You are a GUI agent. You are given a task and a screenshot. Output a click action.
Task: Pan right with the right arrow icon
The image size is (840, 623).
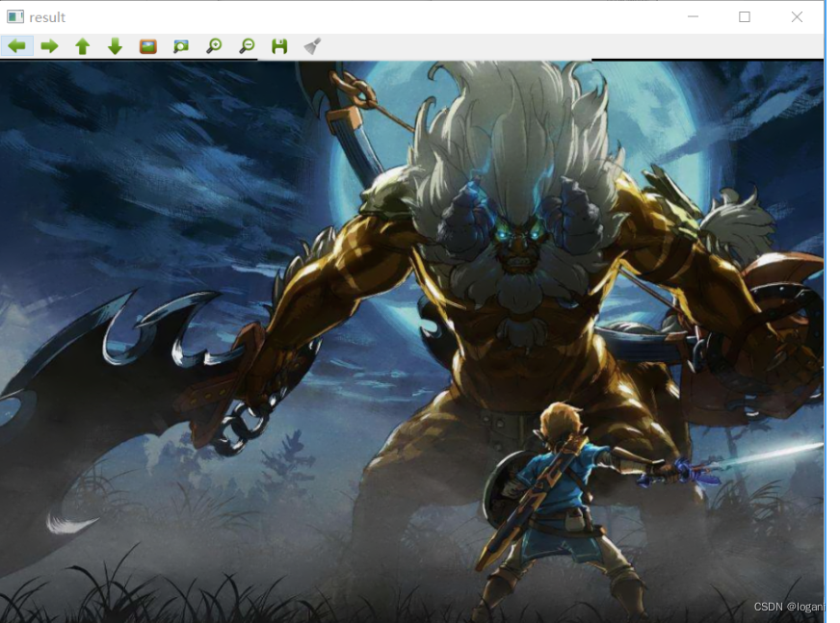coord(50,46)
